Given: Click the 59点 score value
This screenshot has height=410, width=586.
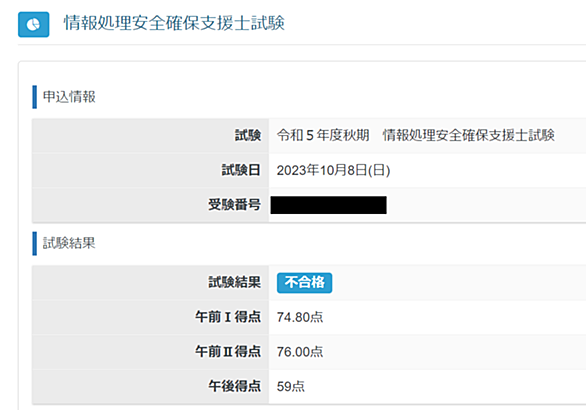Looking at the screenshot, I should point(291,386).
